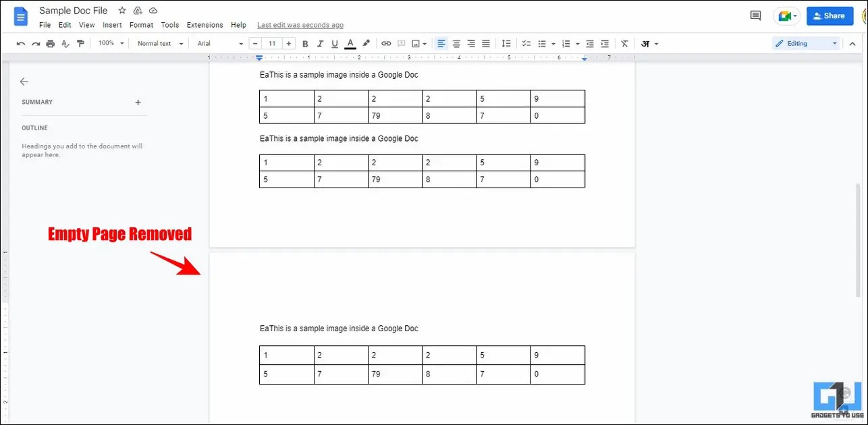868x425 pixels.
Task: Open line and paragraph spacing
Action: [x=506, y=43]
